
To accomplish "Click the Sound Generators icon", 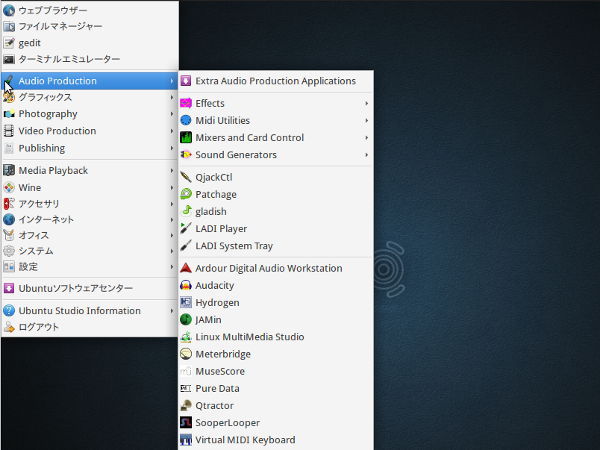I will point(186,155).
